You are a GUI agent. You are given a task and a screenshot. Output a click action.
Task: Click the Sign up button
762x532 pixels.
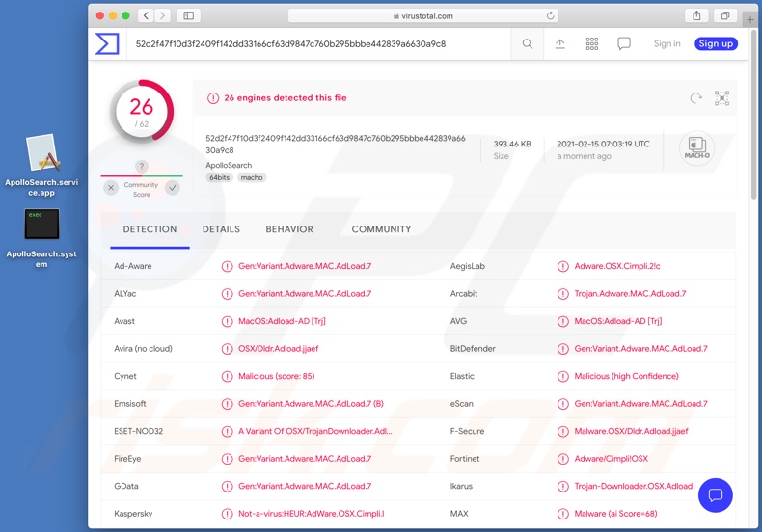(x=716, y=43)
